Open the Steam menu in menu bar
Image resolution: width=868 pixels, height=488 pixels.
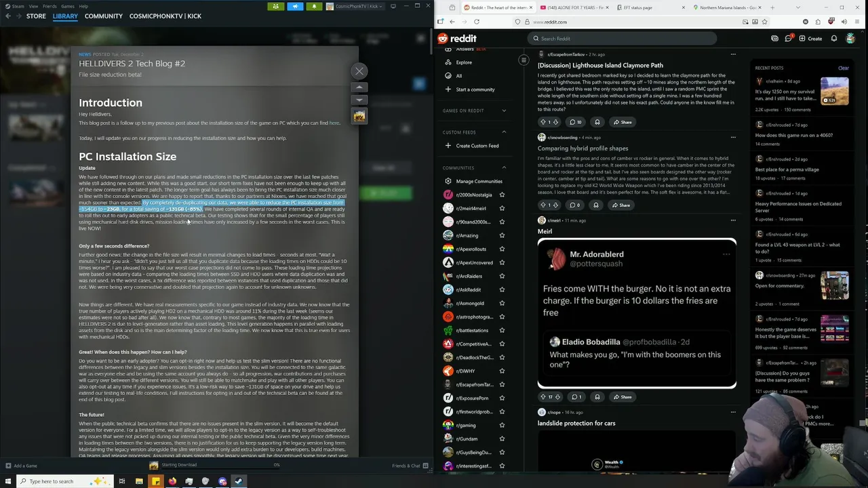point(18,6)
